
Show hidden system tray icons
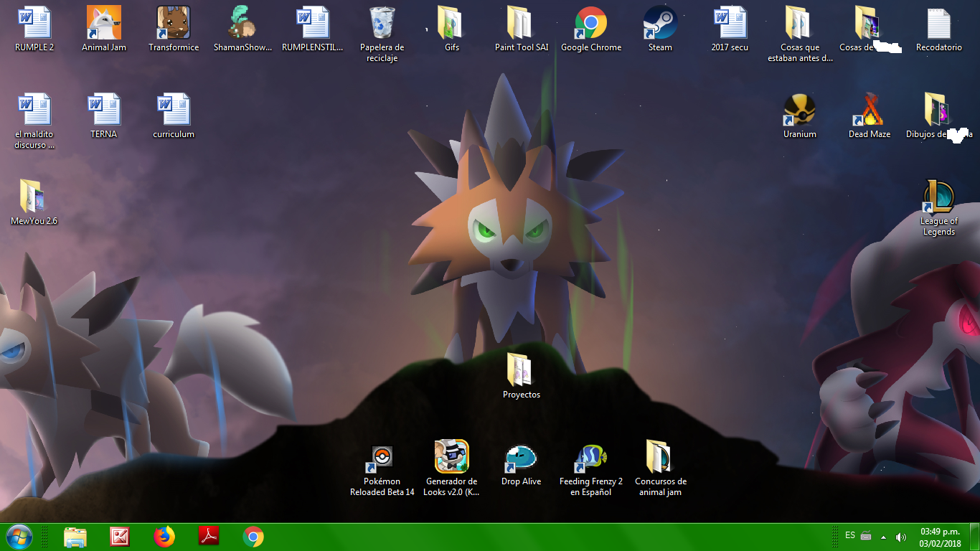884,537
